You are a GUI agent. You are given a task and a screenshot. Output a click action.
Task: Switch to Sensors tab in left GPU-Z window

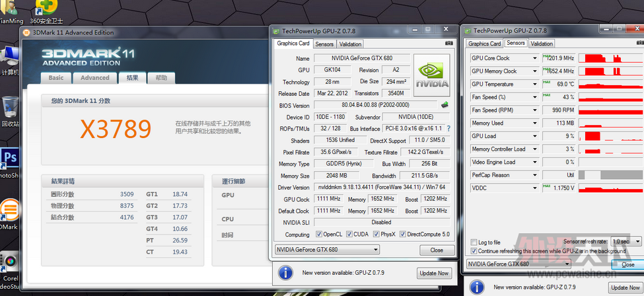pyautogui.click(x=324, y=44)
